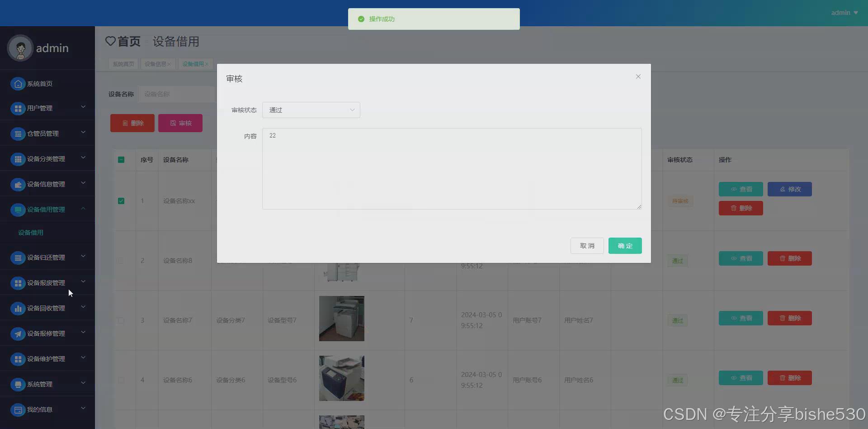Image resolution: width=868 pixels, height=429 pixels.
Task: Select the 仓管员管理 sidebar icon
Action: 18,133
